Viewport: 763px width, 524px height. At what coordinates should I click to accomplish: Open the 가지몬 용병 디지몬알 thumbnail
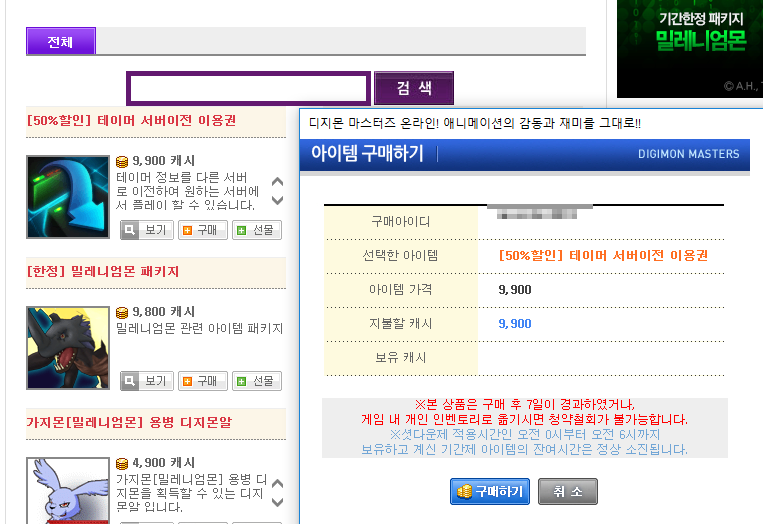click(x=68, y=490)
